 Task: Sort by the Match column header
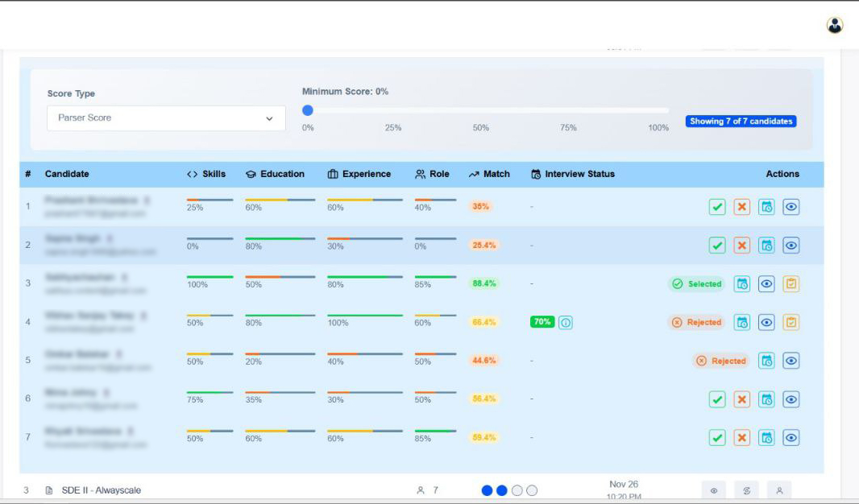pyautogui.click(x=489, y=174)
